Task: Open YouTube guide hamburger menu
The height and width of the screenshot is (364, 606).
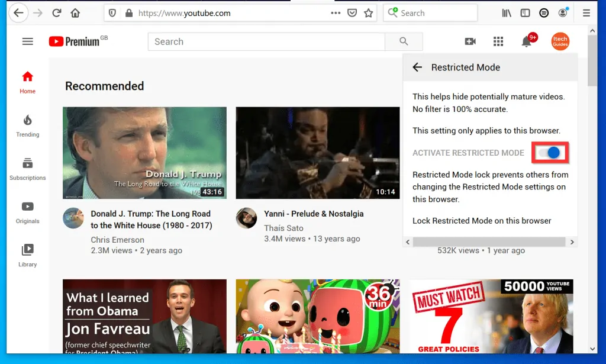Action: coord(27,41)
